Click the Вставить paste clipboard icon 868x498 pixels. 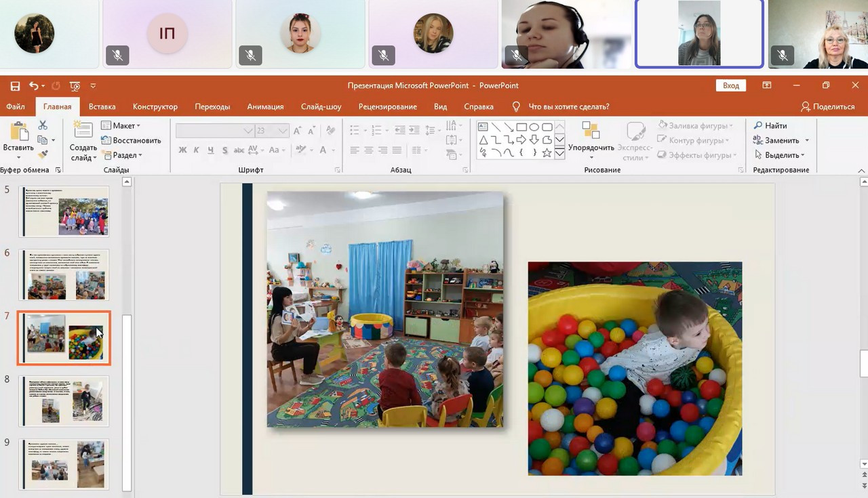pyautogui.click(x=18, y=132)
